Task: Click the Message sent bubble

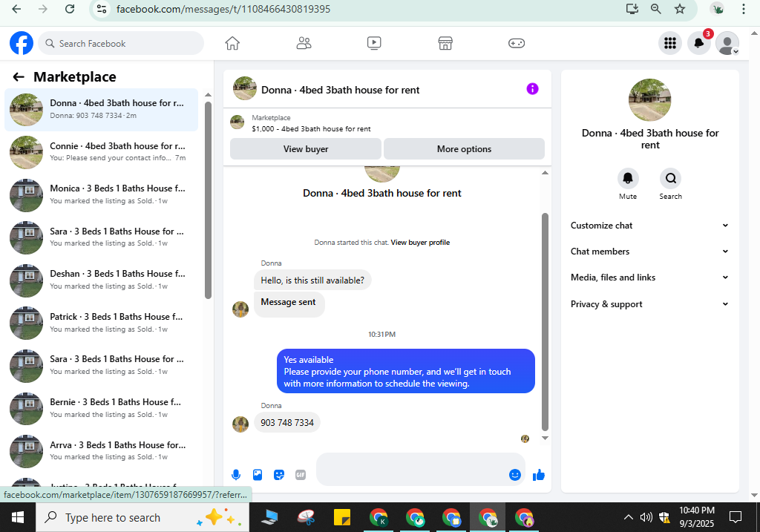Action: coord(289,304)
